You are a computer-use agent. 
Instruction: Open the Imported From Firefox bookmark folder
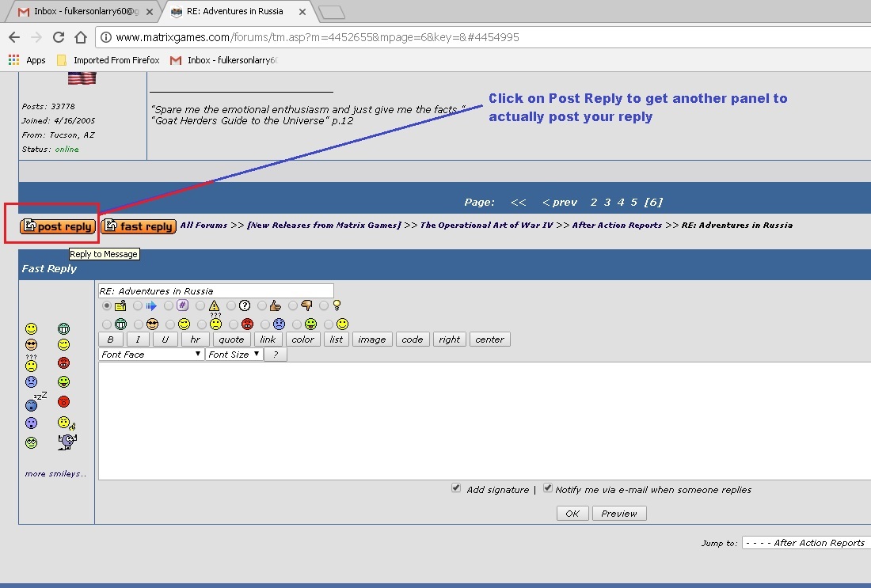click(108, 60)
